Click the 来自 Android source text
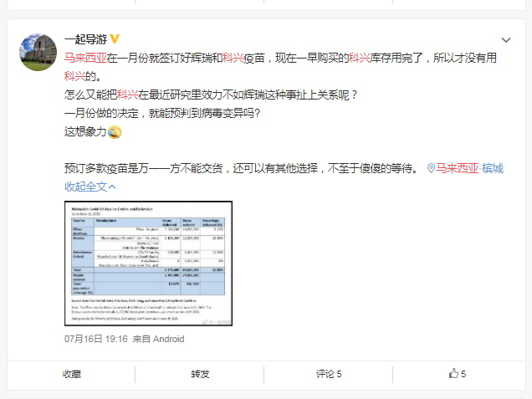 pyautogui.click(x=158, y=339)
